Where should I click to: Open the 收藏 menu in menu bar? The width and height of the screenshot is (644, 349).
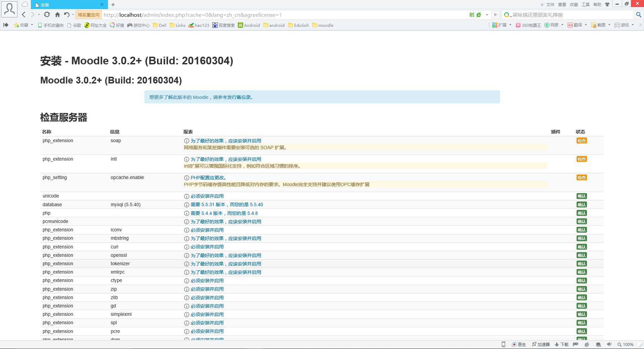point(574,5)
